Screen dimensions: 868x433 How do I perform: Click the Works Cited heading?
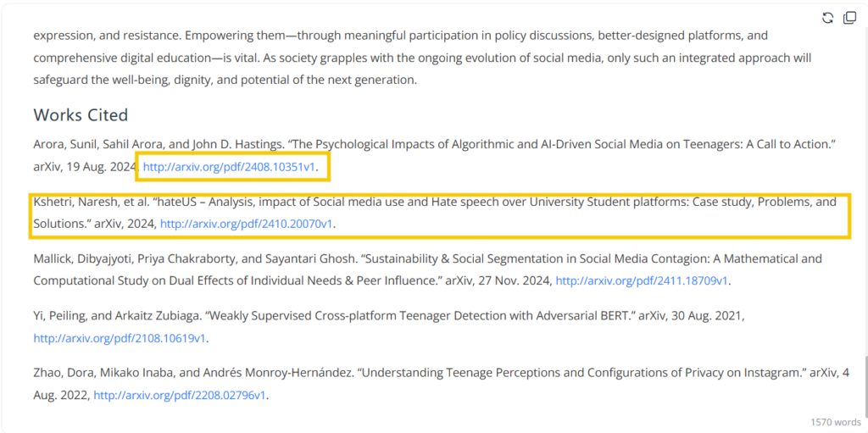point(81,115)
